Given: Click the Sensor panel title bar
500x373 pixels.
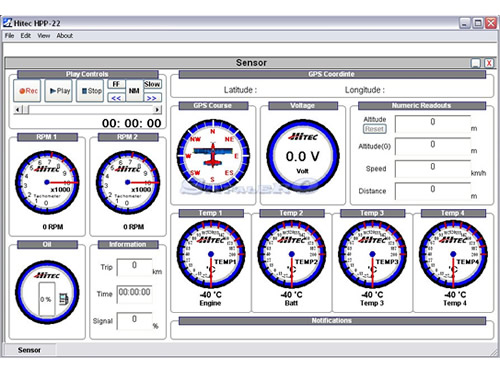Looking at the screenshot, I should [x=251, y=63].
